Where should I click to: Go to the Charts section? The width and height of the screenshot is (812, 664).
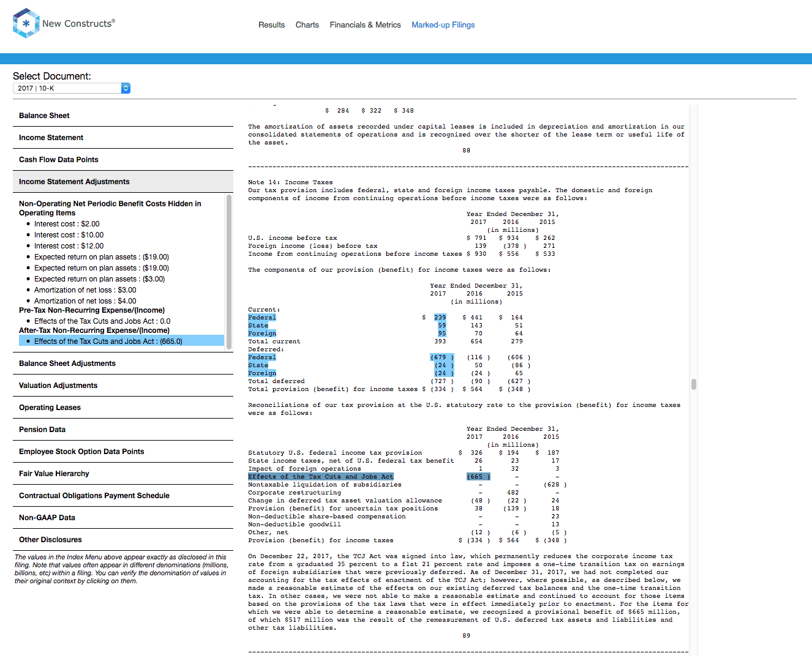coord(307,25)
